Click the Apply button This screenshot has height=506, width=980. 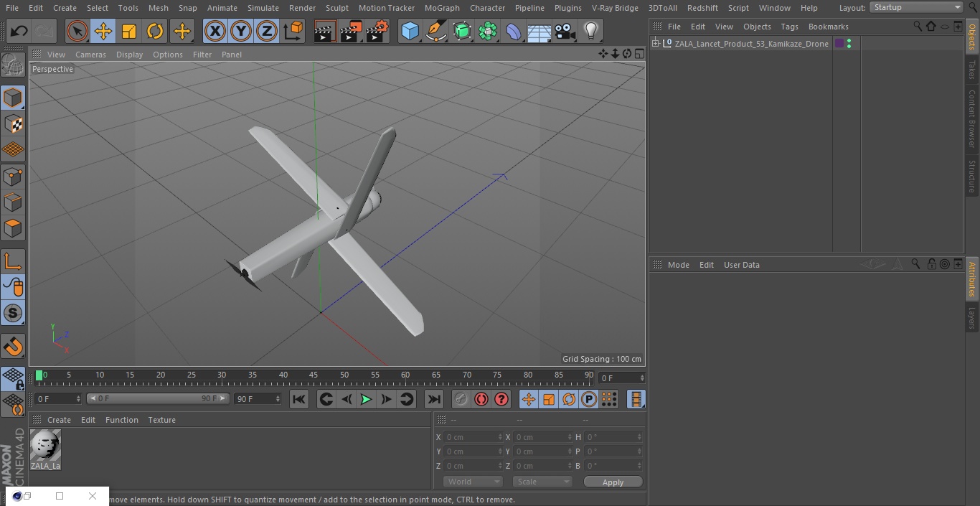coord(613,482)
